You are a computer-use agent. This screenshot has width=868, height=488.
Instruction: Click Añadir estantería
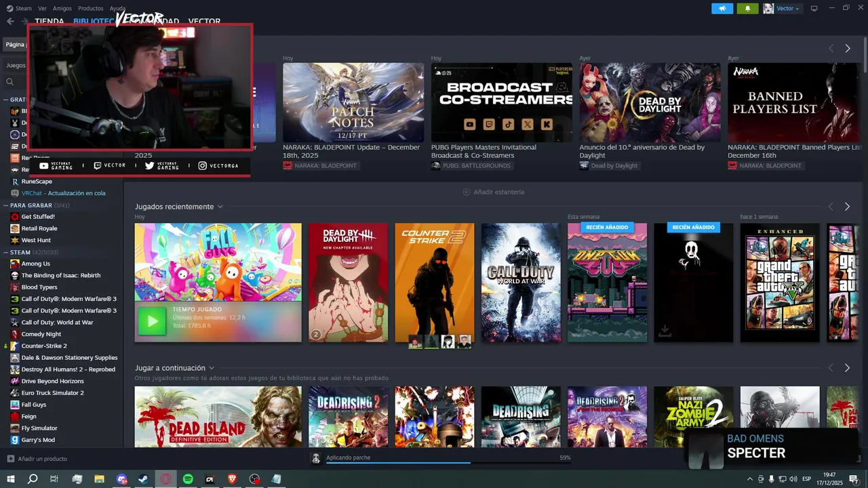[x=493, y=192]
